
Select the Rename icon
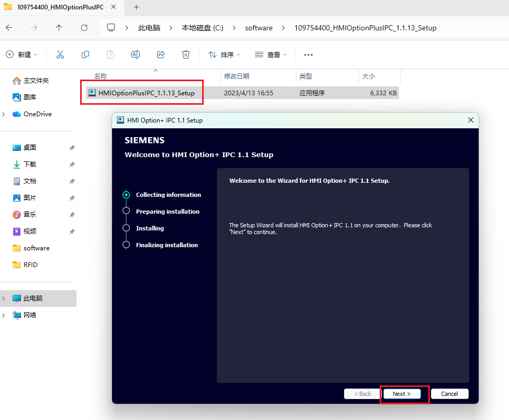(136, 54)
